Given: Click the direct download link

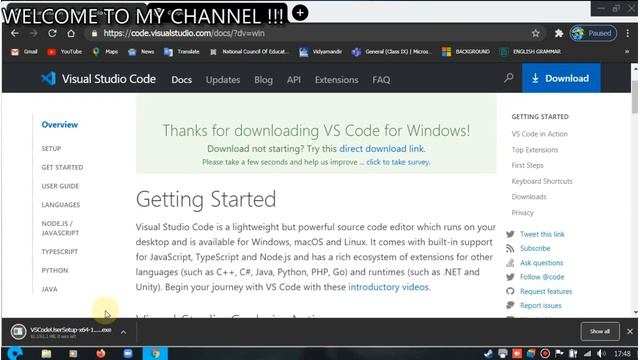Looking at the screenshot, I should [x=381, y=149].
